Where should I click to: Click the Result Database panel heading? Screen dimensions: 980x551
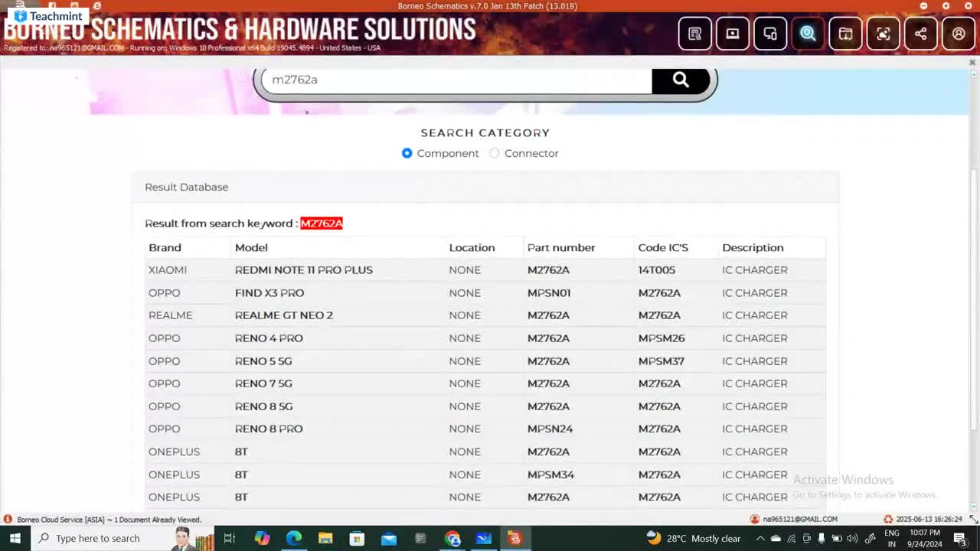coord(187,187)
